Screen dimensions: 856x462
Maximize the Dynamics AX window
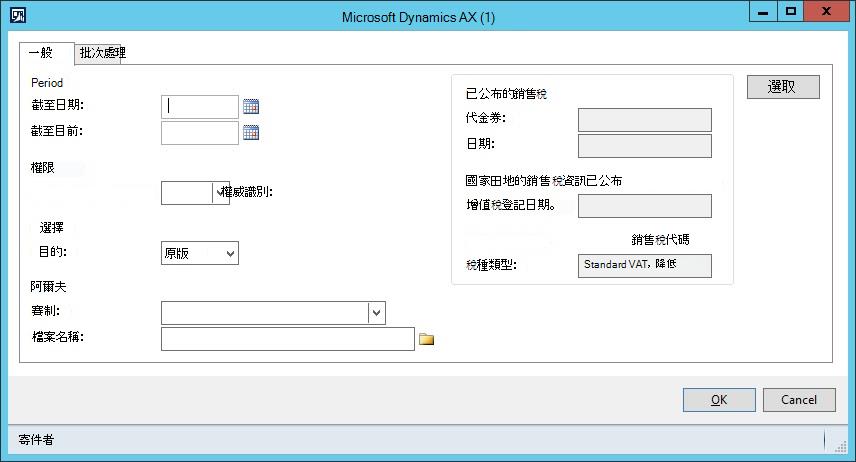(x=790, y=12)
